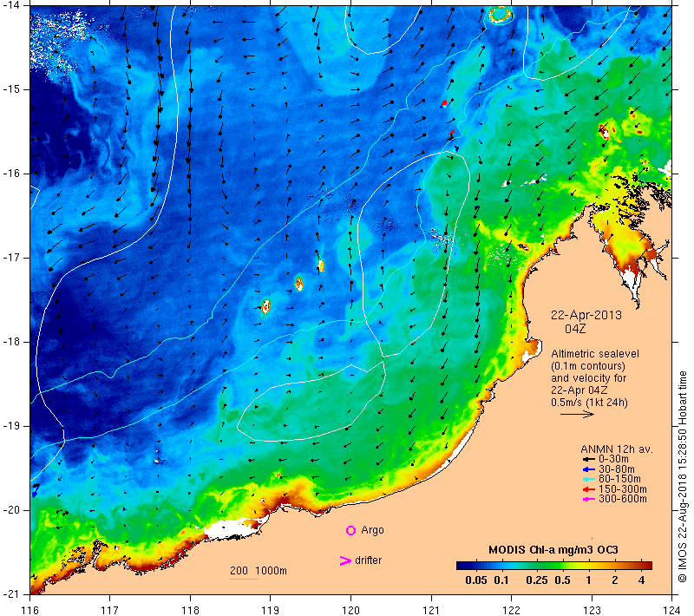Click the '0.05' colorbar tick value
Screen dimensions: 694x616
(475, 580)
